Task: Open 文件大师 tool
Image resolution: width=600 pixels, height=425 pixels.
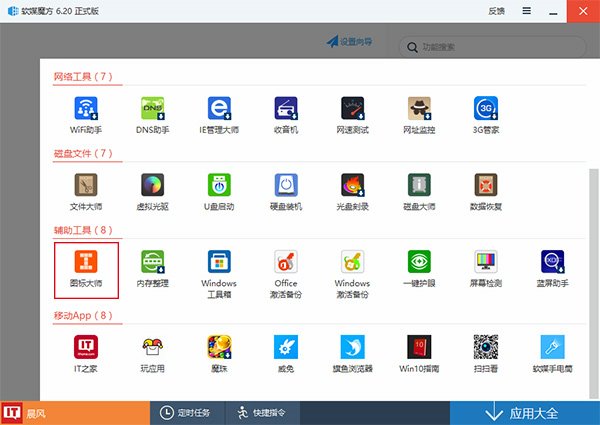Action: pyautogui.click(x=86, y=192)
